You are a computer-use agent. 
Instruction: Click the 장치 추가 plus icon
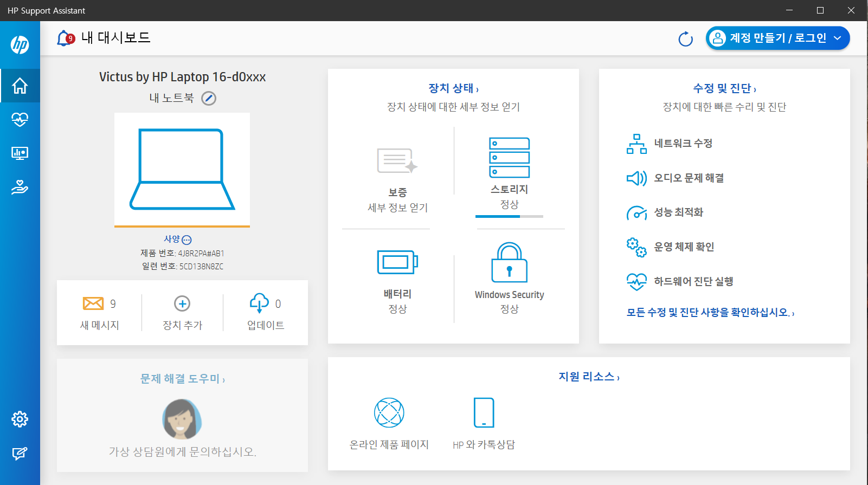point(182,303)
